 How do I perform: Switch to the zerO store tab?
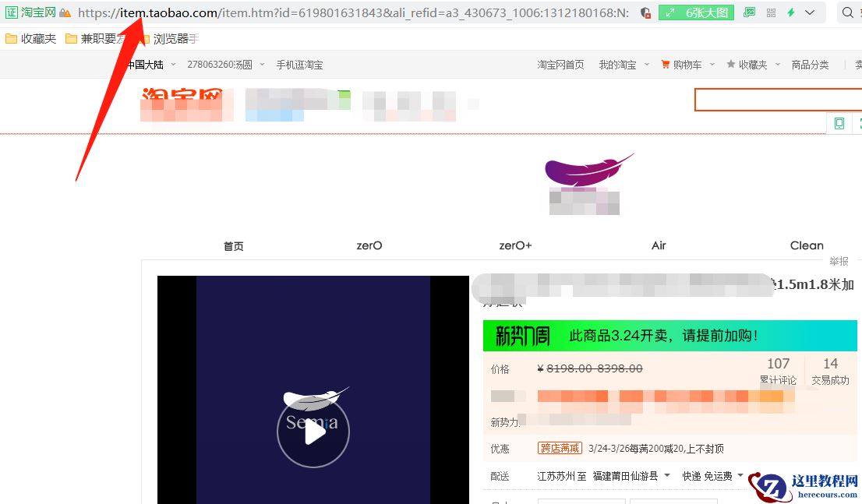pyautogui.click(x=369, y=245)
